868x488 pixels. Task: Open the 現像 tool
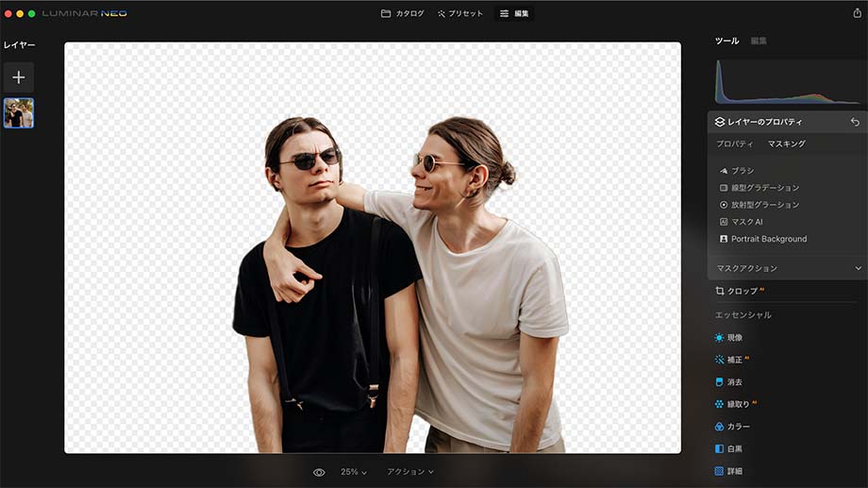[x=728, y=337]
